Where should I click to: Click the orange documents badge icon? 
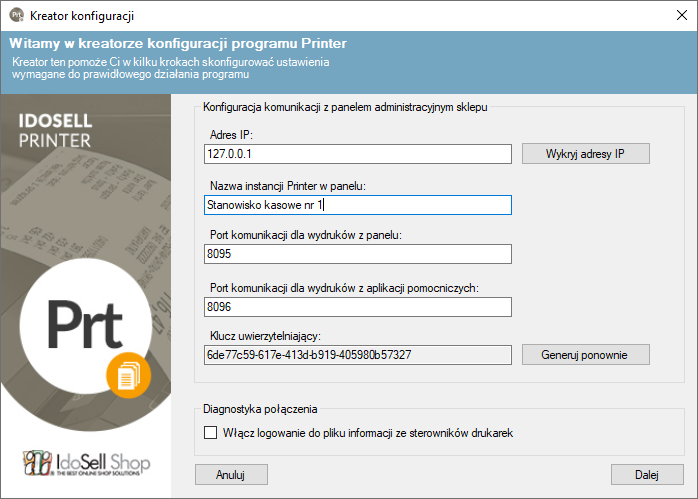127,374
